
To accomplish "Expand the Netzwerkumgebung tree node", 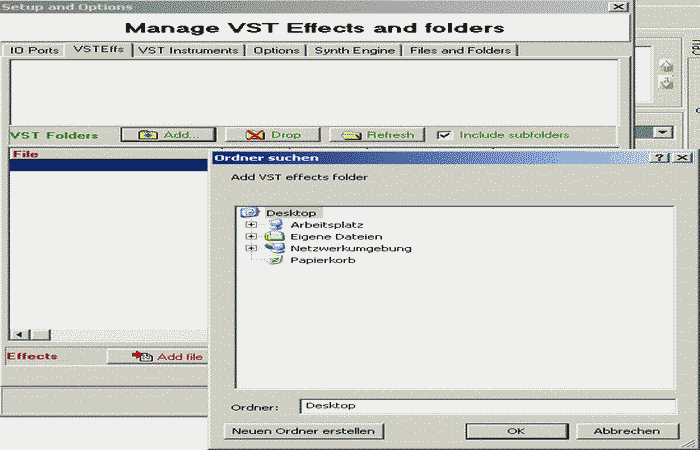I will pyautogui.click(x=250, y=248).
